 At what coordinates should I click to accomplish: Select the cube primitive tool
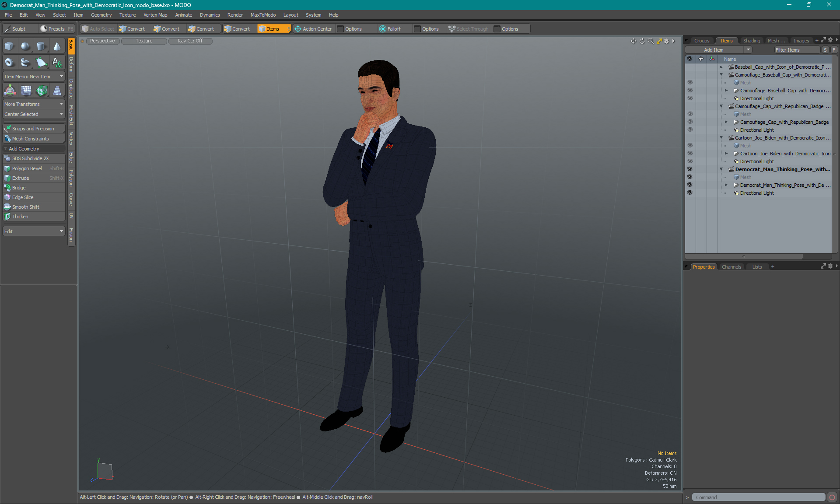(9, 46)
